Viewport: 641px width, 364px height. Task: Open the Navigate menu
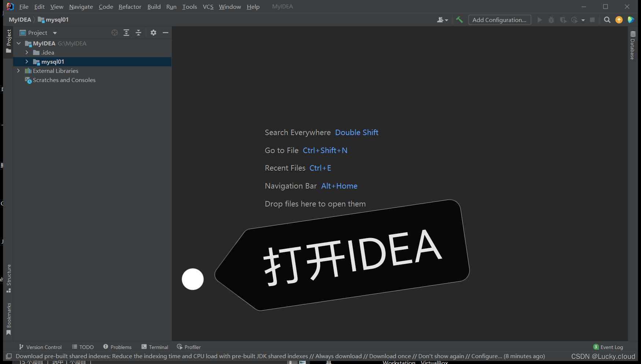click(81, 7)
